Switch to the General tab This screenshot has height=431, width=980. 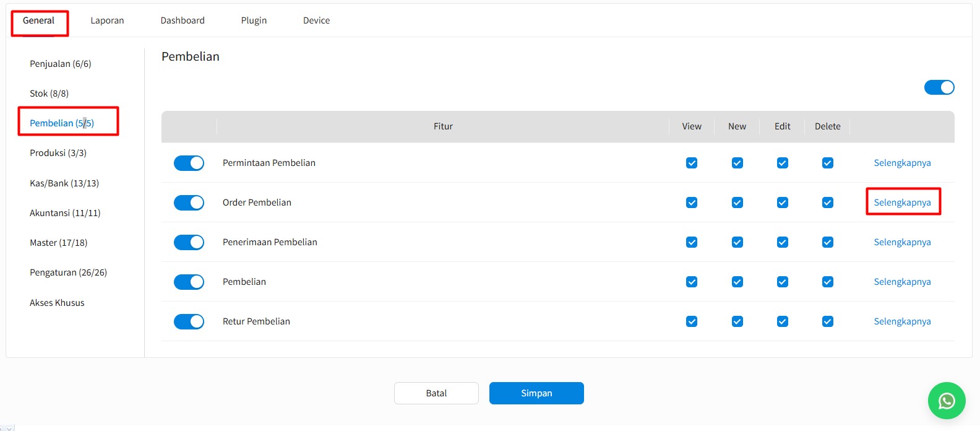pyautogui.click(x=38, y=20)
